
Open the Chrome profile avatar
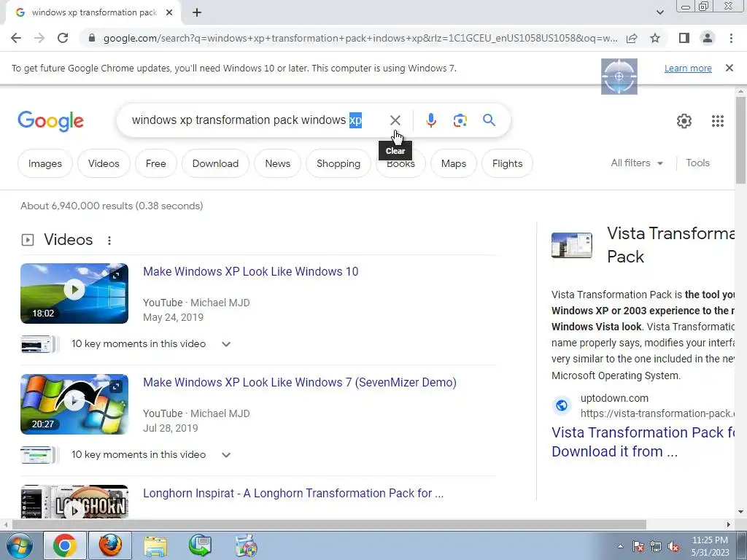point(708,38)
